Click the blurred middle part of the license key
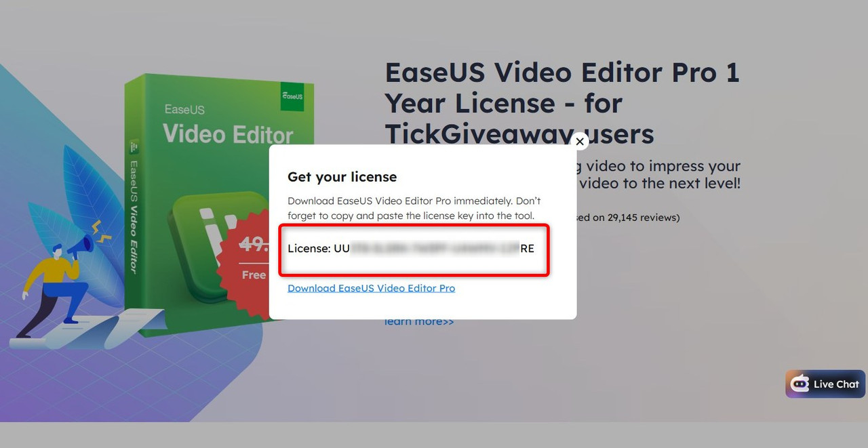The height and width of the screenshot is (448, 868). 435,248
